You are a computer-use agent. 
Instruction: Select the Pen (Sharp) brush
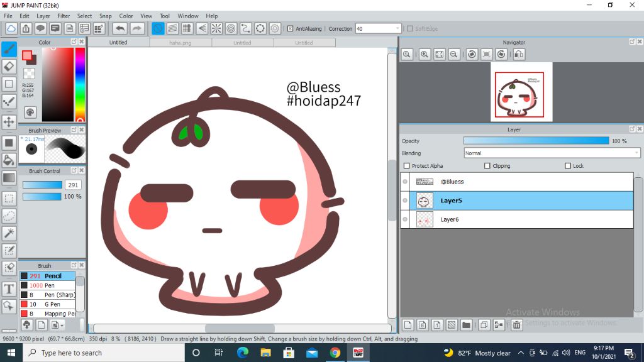(47, 295)
